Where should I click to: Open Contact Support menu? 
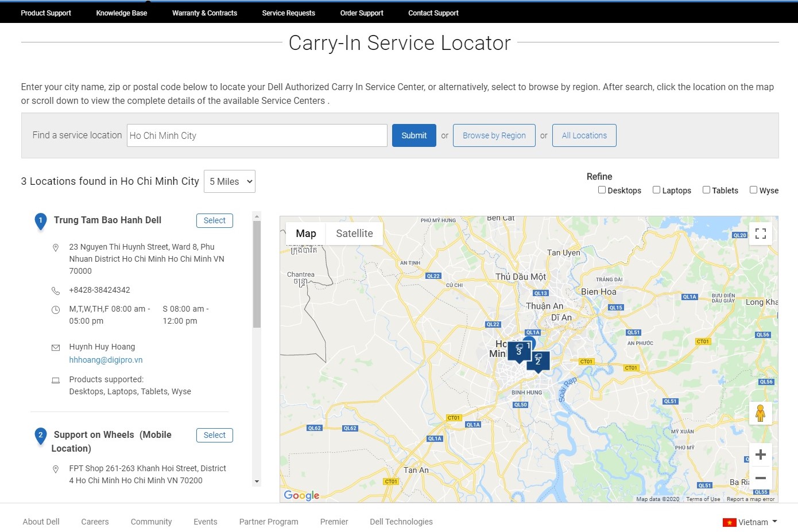pos(433,13)
